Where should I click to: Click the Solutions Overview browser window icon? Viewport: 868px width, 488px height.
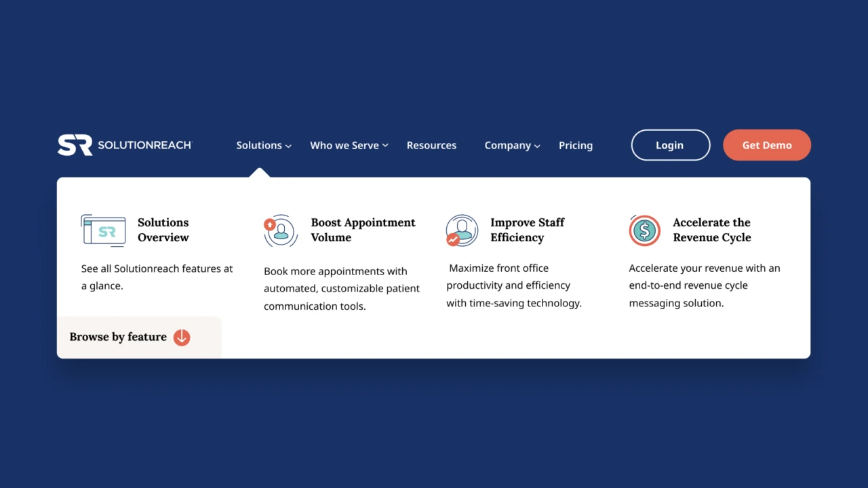pos(103,230)
